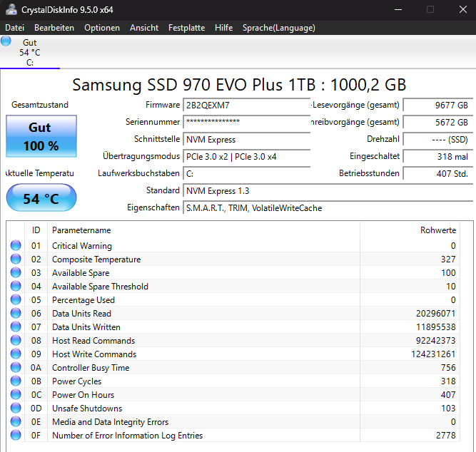
Task: Click the Samsung SSD 970 EVO Plus 1TB title
Action: (x=239, y=85)
